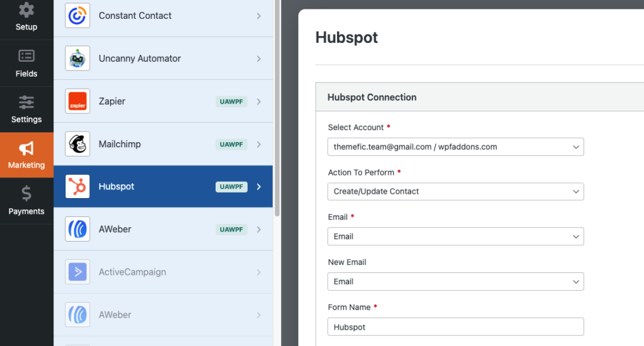Click the Hubspot sprocket icon
This screenshot has height=346, width=644.
tap(77, 187)
